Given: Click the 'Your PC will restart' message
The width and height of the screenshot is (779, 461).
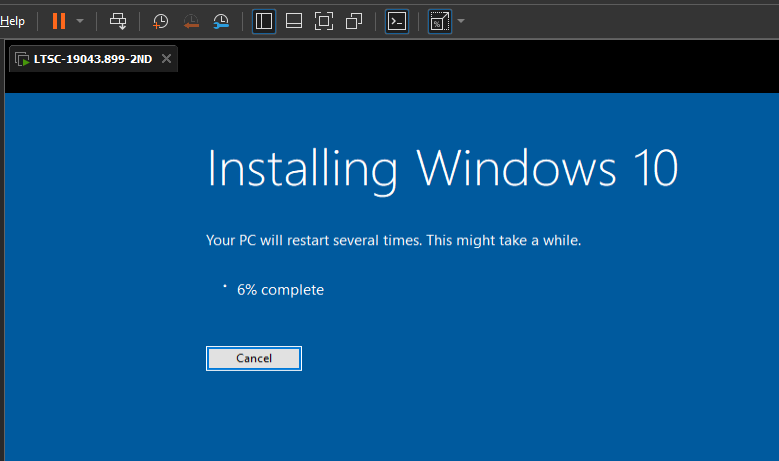Looking at the screenshot, I should (393, 240).
